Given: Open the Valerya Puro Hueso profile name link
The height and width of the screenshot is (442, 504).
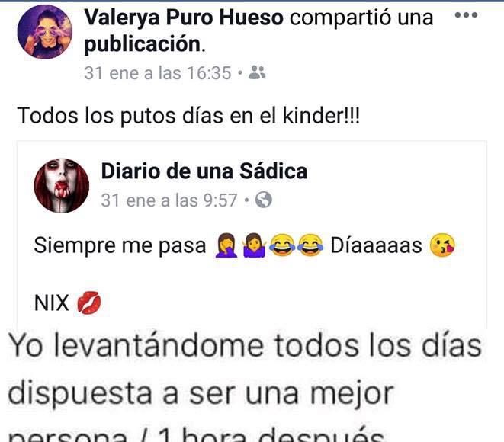Looking at the screenshot, I should pos(184,18).
